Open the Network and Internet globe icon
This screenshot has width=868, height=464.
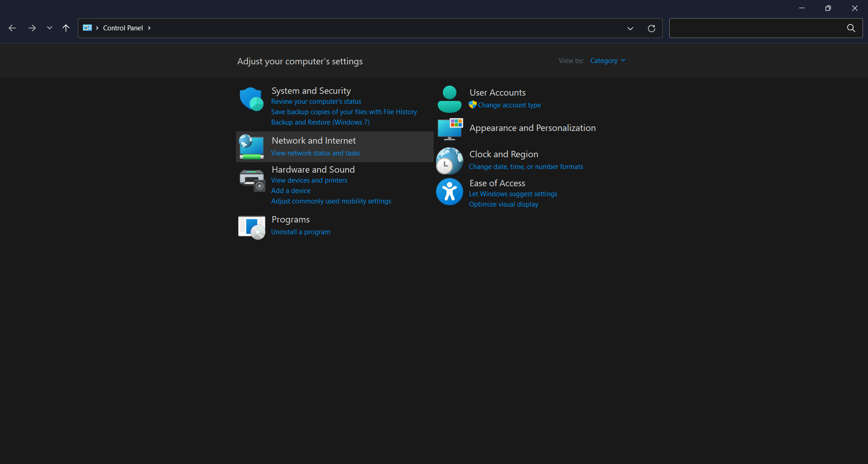[x=251, y=147]
